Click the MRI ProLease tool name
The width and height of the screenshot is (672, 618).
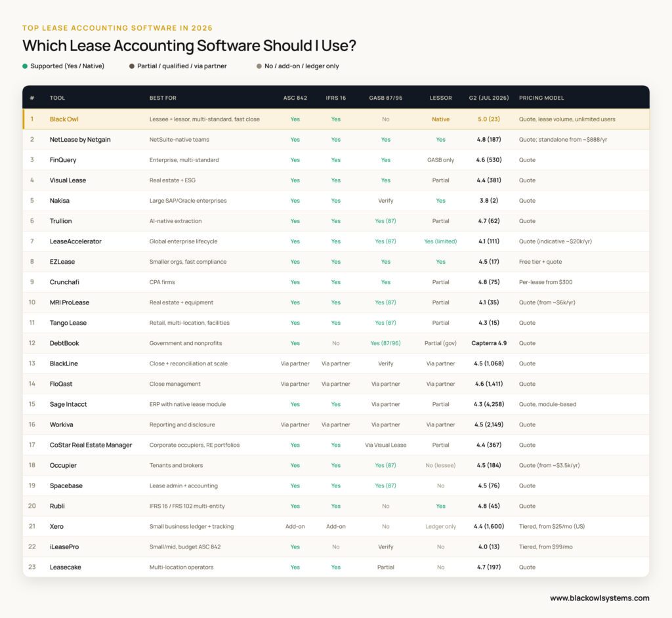(x=70, y=302)
